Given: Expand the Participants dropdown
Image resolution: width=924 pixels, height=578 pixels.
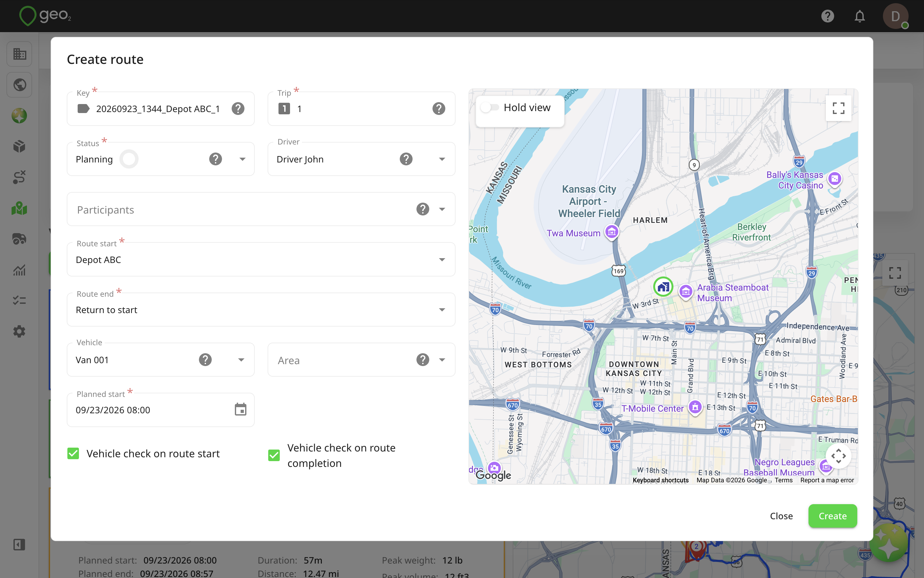Looking at the screenshot, I should pos(442,209).
